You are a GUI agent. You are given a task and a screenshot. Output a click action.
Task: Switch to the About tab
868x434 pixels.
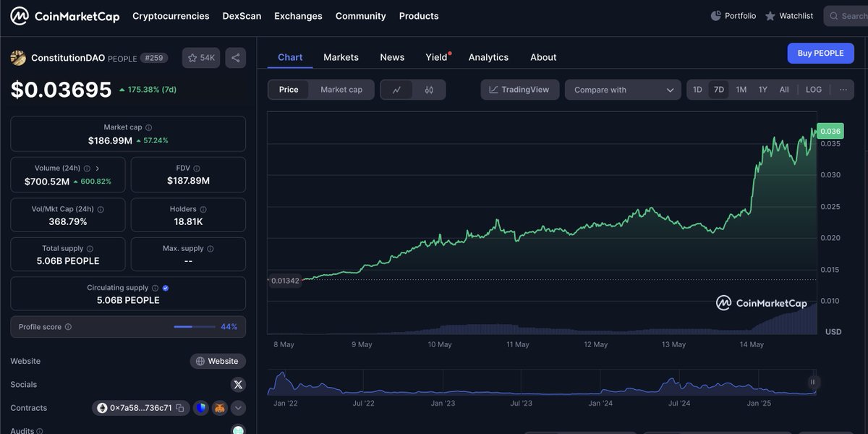(543, 57)
